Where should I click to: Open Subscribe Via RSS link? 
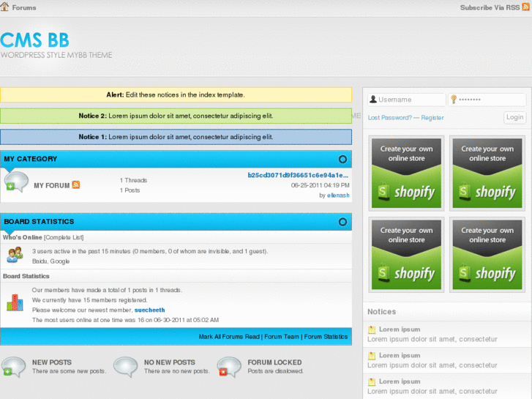(x=490, y=7)
